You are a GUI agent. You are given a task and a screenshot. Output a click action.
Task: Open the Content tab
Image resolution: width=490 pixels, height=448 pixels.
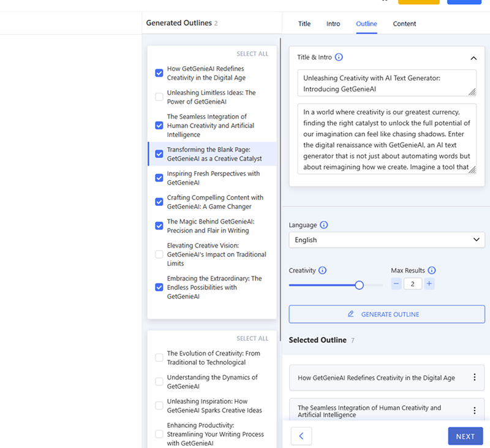404,24
